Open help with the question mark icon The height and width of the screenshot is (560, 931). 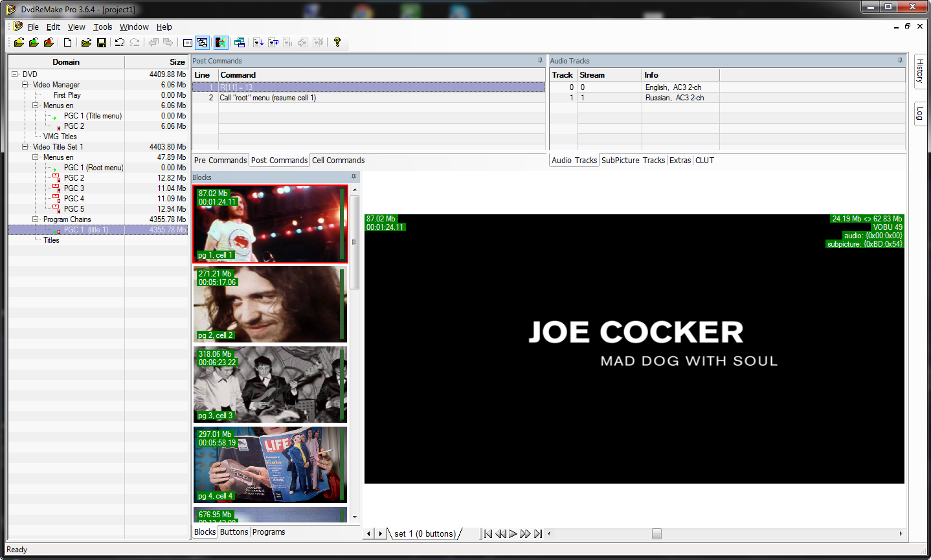pos(337,42)
